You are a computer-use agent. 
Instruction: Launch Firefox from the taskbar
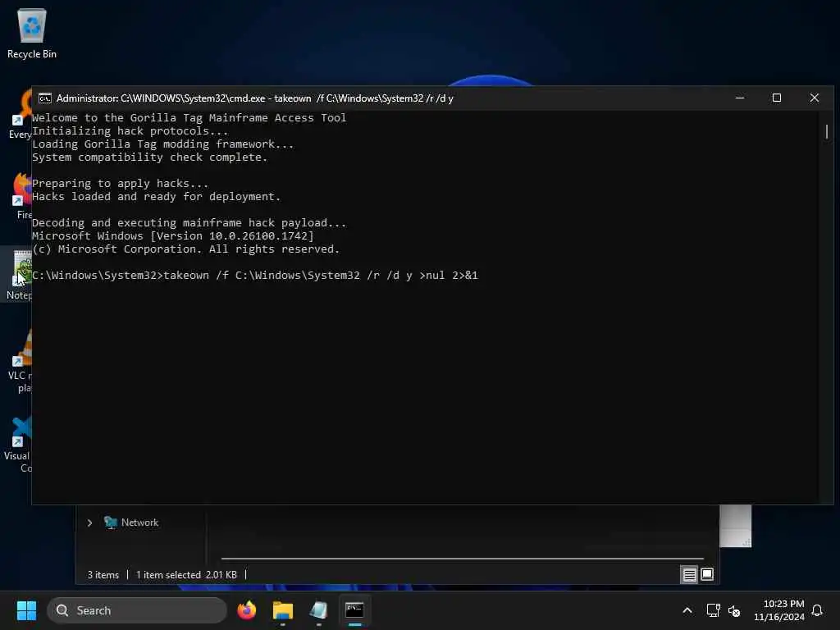[x=246, y=610]
